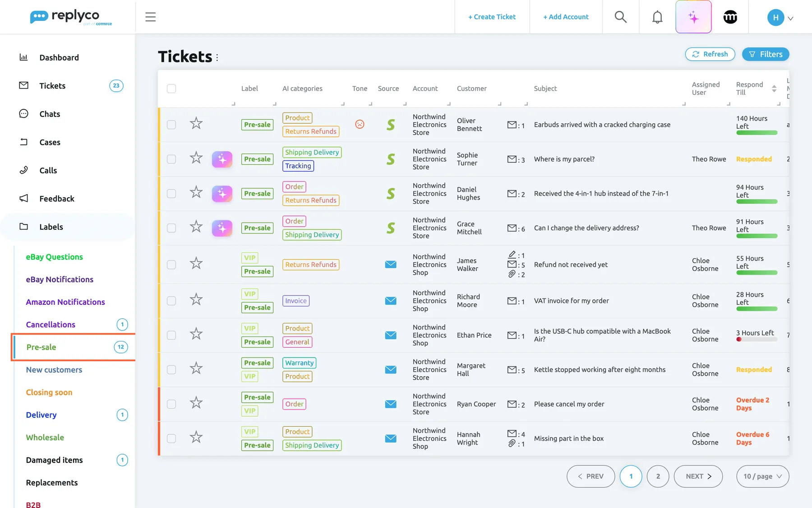Check the Oliver Bennett ticket checkbox
This screenshot has width=812, height=508.
171,125
